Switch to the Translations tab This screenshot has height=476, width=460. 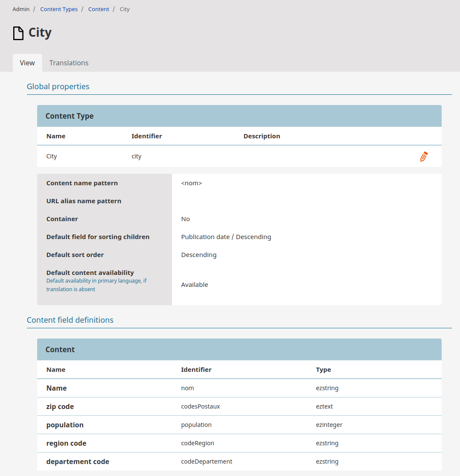click(x=69, y=63)
